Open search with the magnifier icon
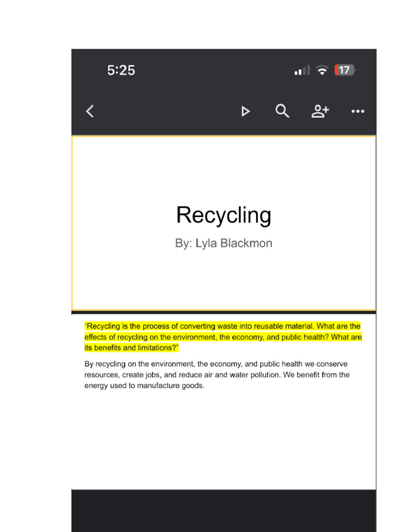The image size is (399, 532). [x=282, y=111]
